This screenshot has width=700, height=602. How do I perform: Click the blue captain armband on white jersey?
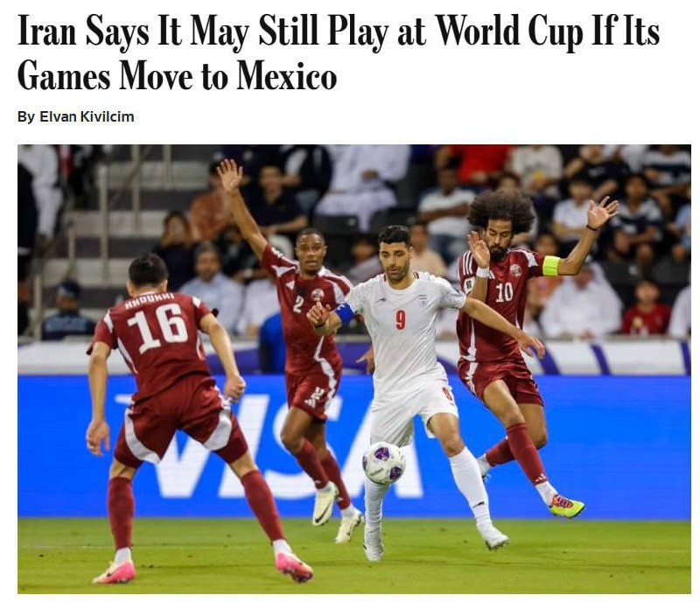tap(344, 314)
